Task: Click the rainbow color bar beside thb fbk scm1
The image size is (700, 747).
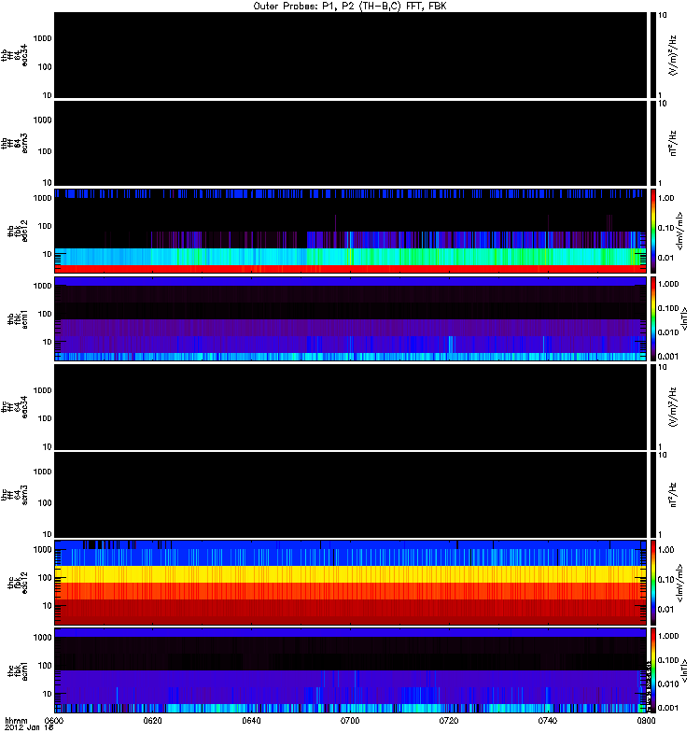Action: click(653, 318)
